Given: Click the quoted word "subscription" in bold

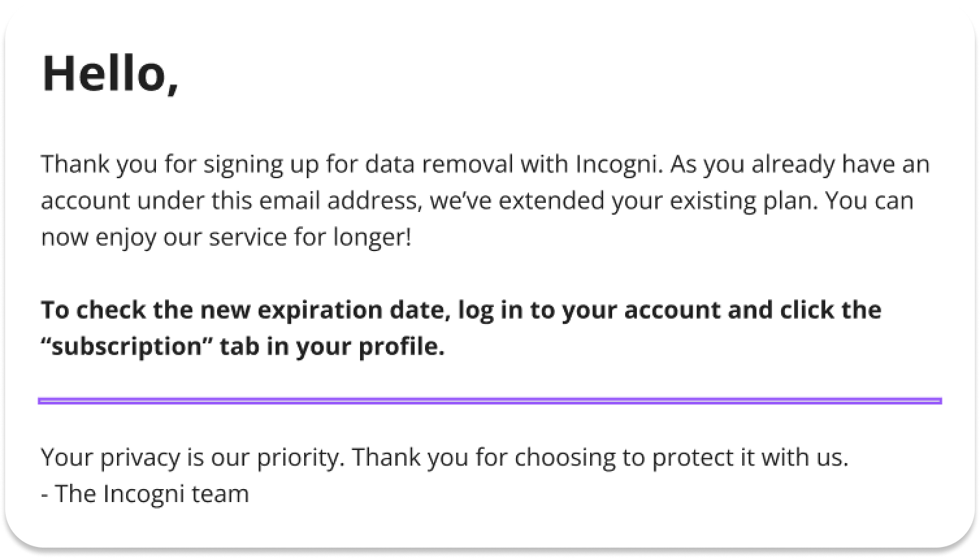Looking at the screenshot, I should (x=127, y=346).
